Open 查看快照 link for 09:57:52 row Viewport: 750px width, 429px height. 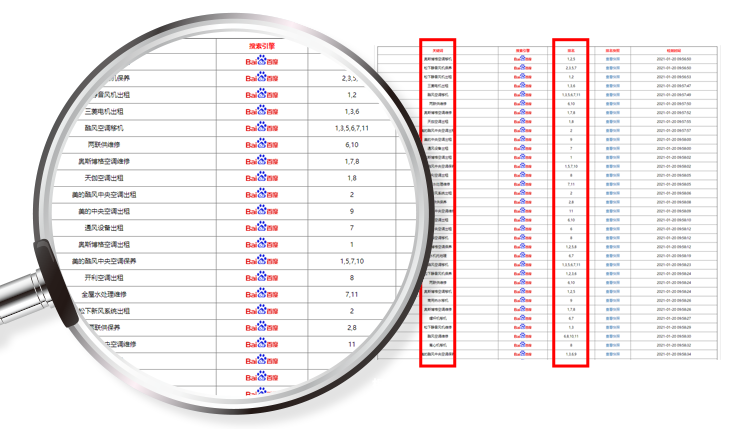613,112
